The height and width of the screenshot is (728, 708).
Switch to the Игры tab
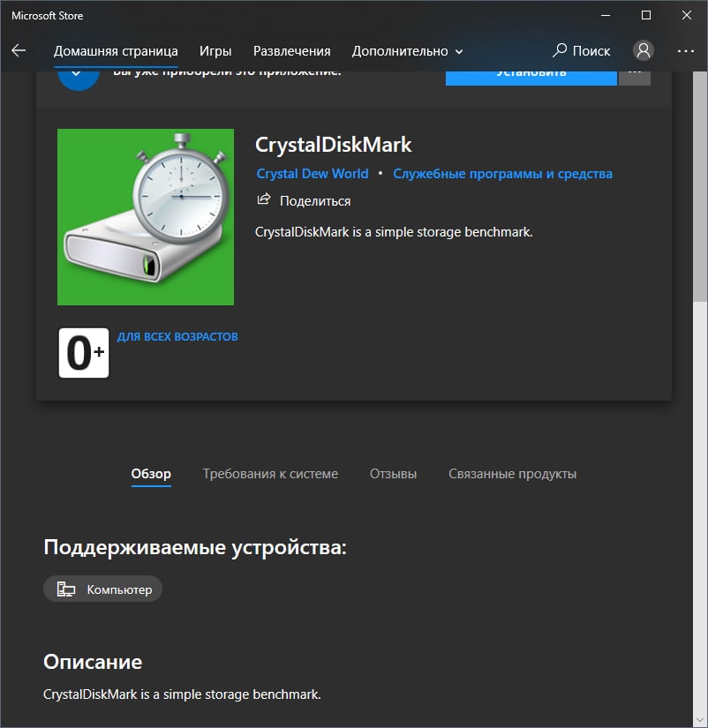[215, 50]
